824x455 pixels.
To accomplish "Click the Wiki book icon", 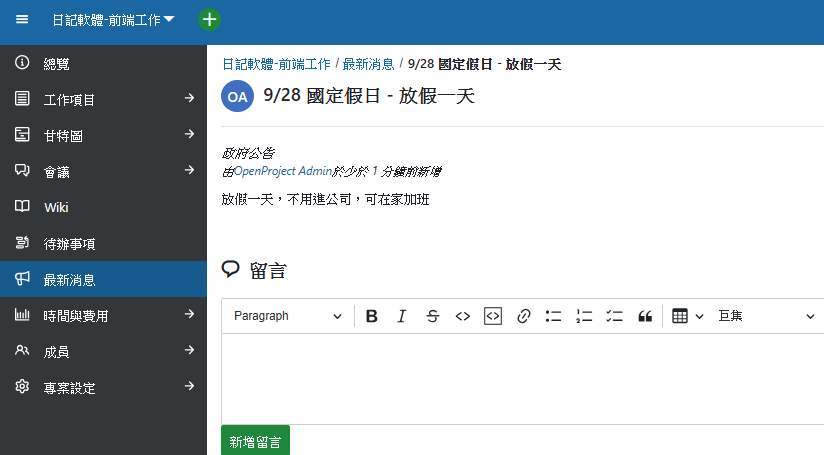I will pyautogui.click(x=22, y=206).
